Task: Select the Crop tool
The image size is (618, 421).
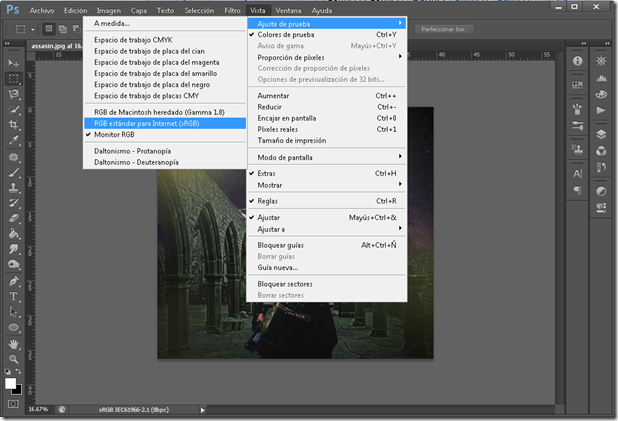Action: (x=14, y=125)
